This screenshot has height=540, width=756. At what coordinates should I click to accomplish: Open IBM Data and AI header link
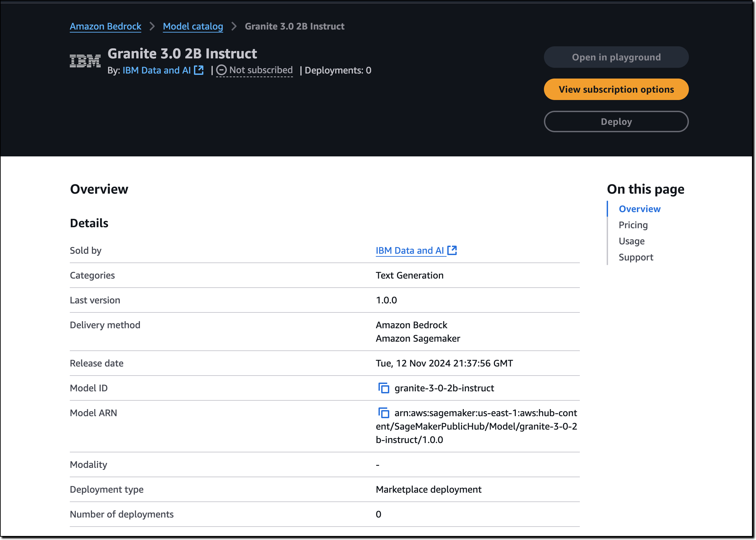coord(156,70)
